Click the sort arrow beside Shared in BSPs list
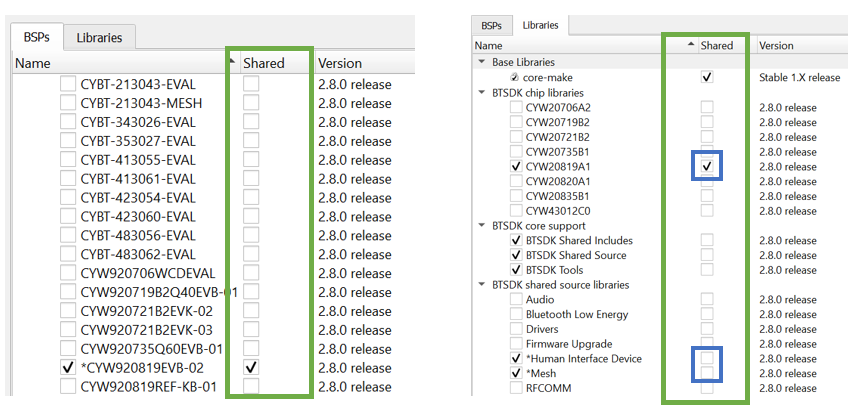Image resolution: width=858 pixels, height=417 pixels. [x=231, y=61]
